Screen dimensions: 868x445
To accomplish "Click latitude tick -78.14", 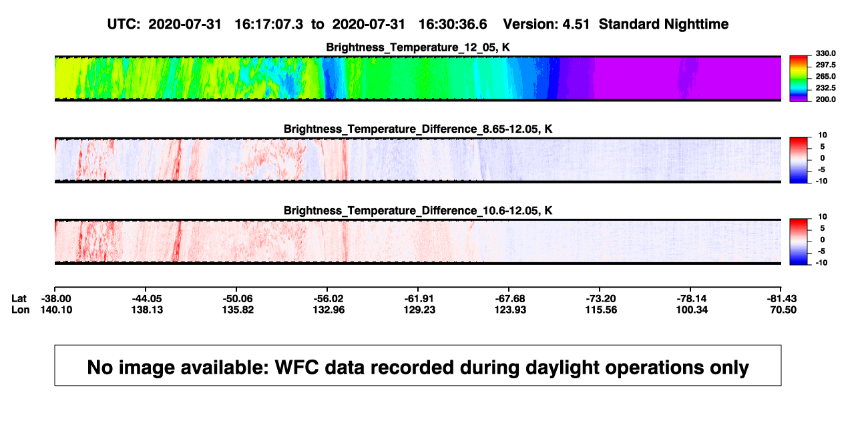I will point(692,298).
